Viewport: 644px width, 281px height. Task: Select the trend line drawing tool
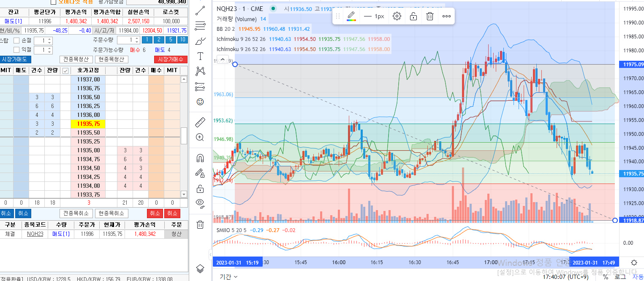pos(200,11)
